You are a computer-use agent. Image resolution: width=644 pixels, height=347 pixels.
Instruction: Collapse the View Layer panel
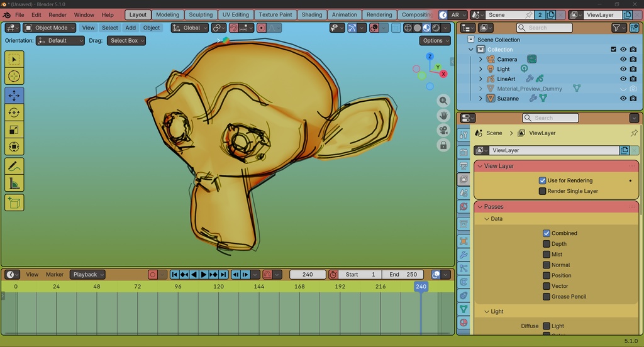point(480,166)
